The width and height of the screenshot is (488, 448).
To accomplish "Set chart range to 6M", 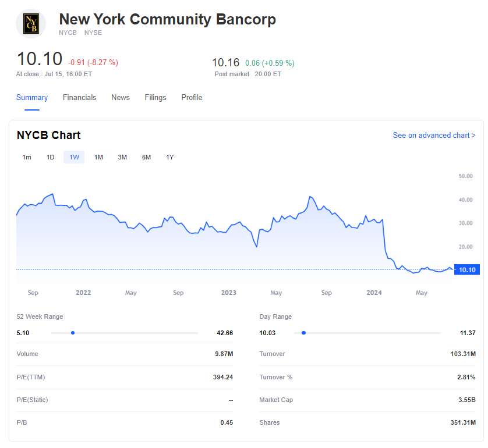I will pyautogui.click(x=146, y=158).
